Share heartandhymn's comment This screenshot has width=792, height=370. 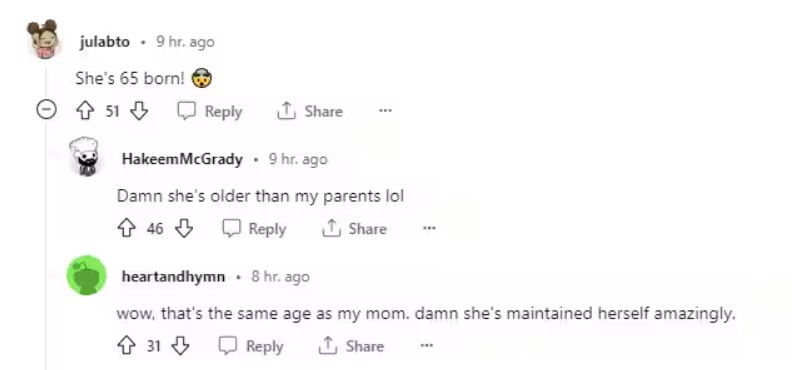click(x=351, y=346)
